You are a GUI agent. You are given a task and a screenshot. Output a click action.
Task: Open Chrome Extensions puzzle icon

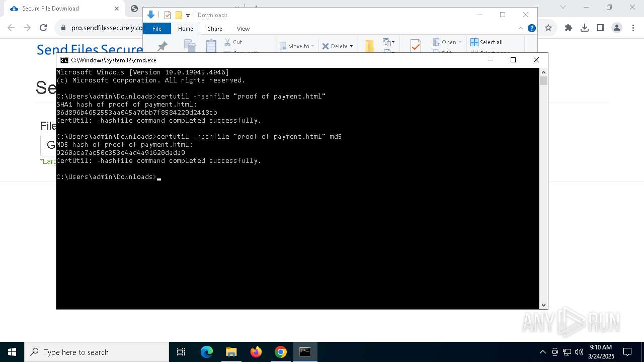[569, 28]
